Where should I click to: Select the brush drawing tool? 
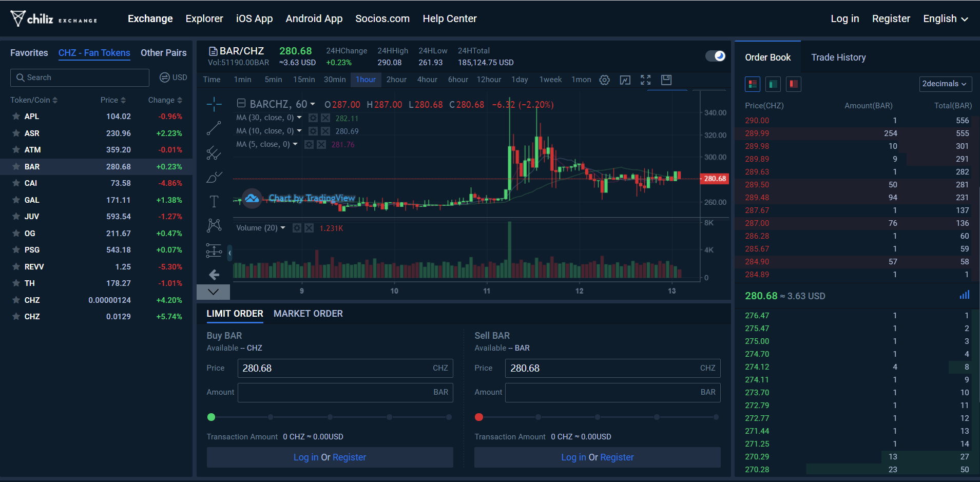[x=214, y=177]
